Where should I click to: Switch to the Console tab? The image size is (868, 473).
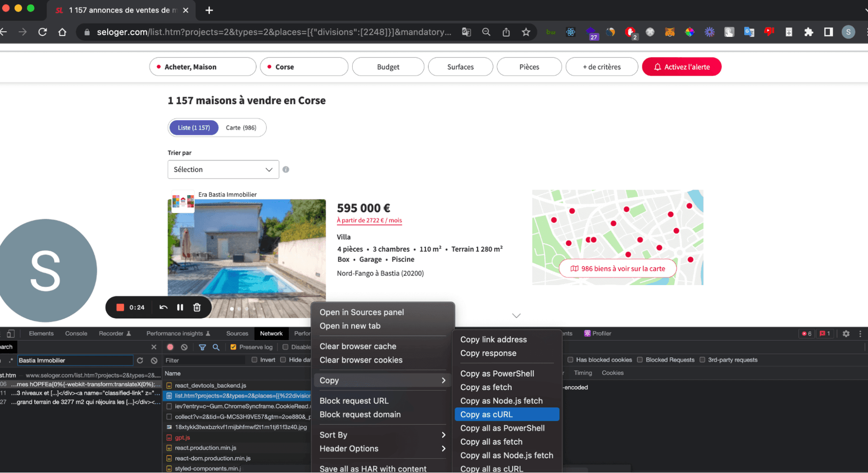(76, 334)
